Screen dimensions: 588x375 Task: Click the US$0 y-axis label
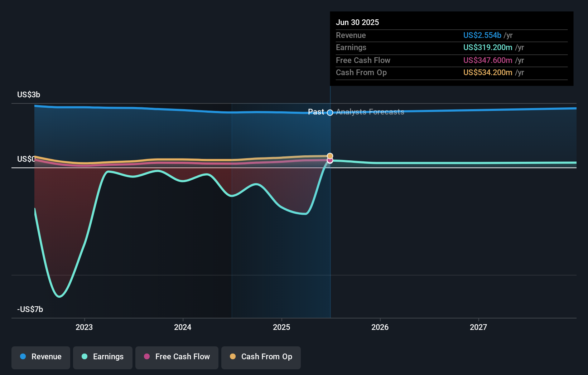[x=26, y=159]
